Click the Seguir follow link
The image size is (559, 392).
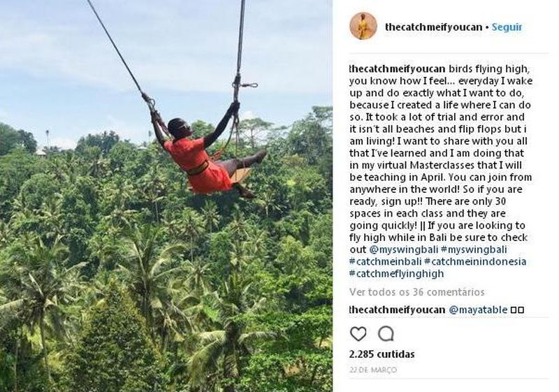(507, 27)
